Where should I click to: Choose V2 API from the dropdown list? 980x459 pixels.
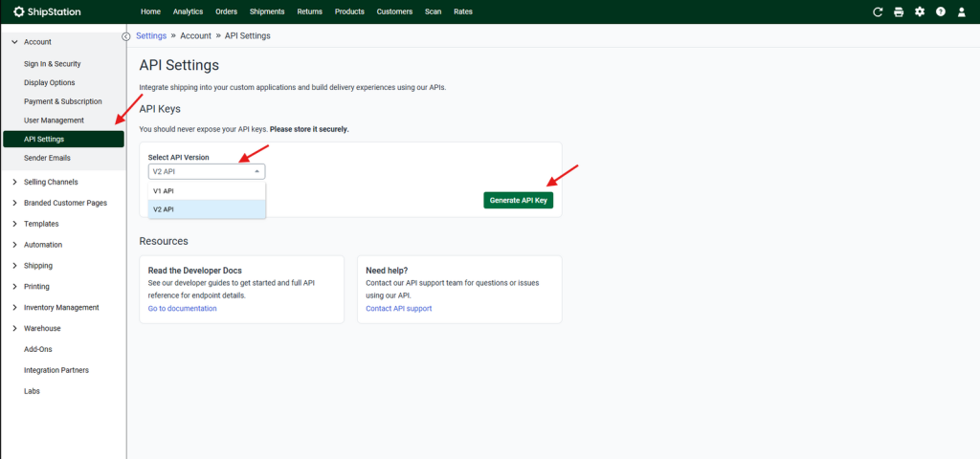pos(207,209)
